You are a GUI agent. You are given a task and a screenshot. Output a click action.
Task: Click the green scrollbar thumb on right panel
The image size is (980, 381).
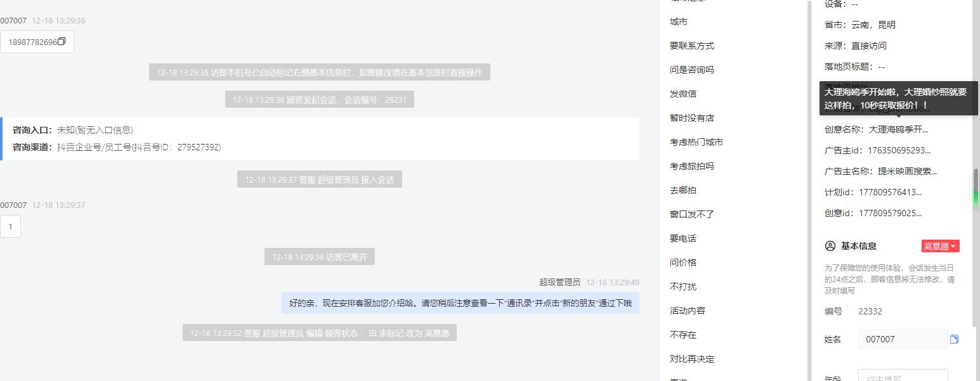[x=976, y=187]
